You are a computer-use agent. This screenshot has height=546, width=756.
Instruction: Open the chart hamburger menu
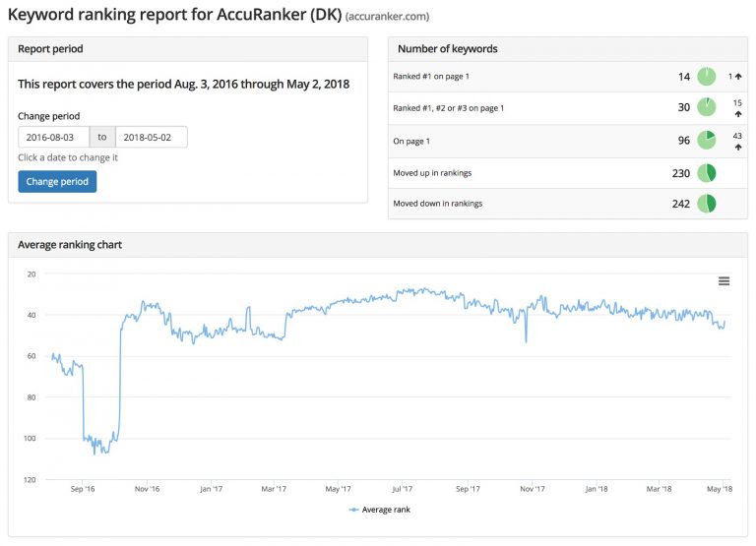point(724,281)
